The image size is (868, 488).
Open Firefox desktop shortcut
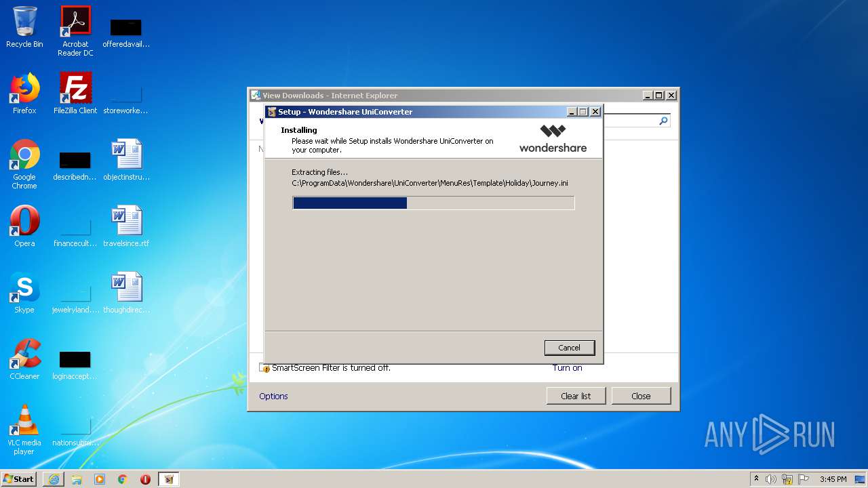[24, 94]
